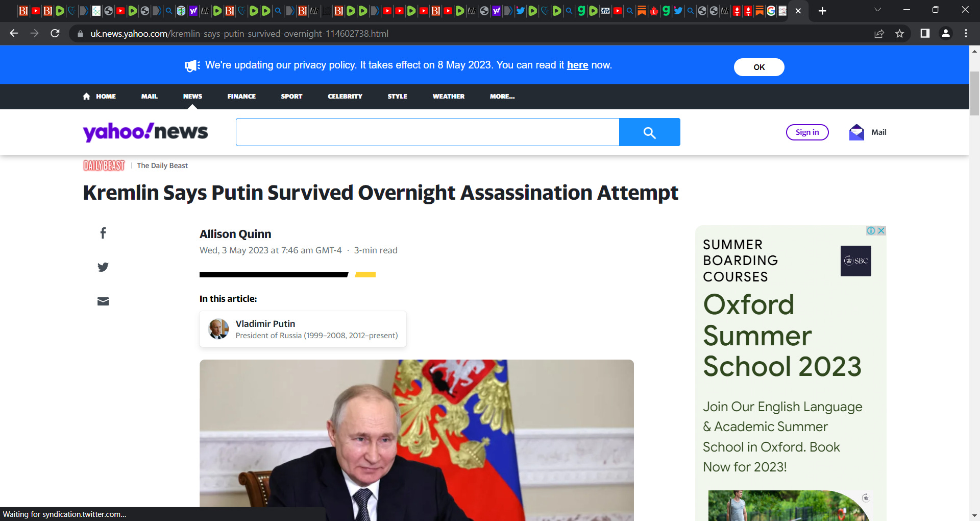
Task: Open the browser side panel icon
Action: coord(924,33)
